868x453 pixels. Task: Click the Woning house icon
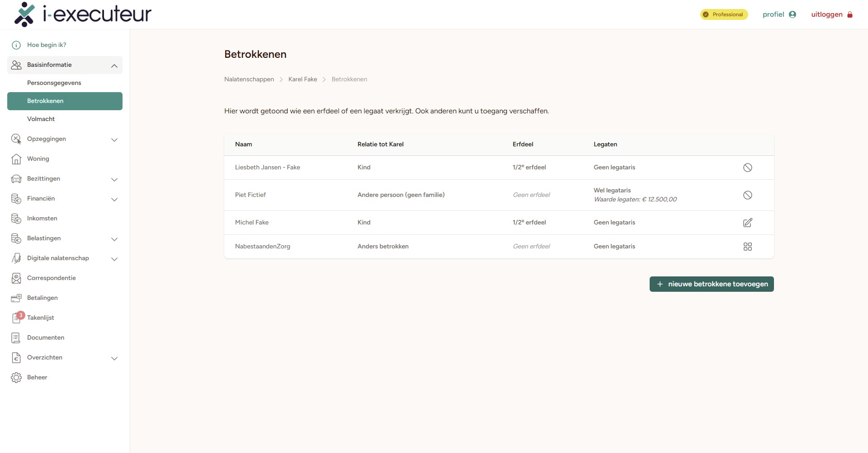[16, 159]
